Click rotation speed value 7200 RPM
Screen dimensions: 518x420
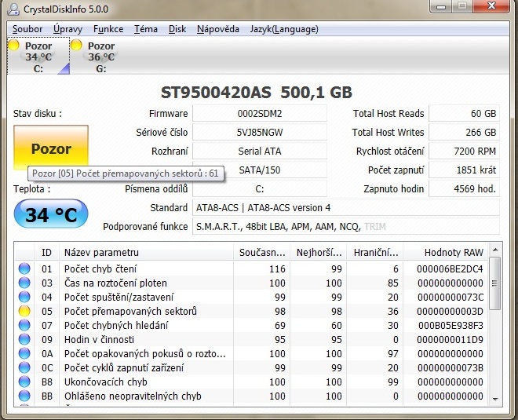click(x=464, y=152)
